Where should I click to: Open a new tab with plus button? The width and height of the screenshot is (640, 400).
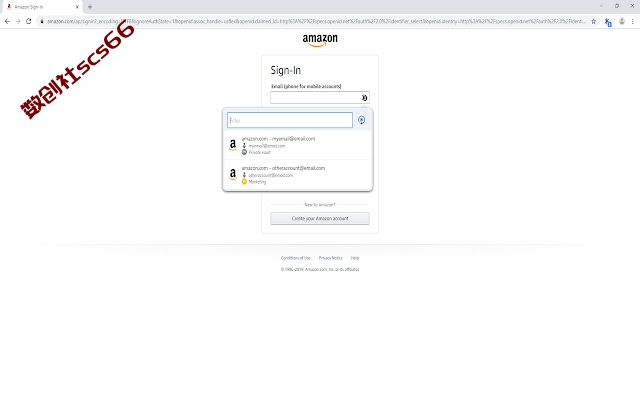[90, 7]
